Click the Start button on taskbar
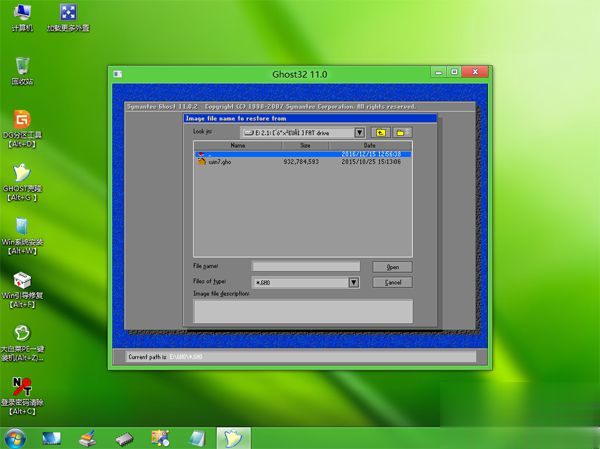Image resolution: width=600 pixels, height=449 pixels. [x=14, y=437]
